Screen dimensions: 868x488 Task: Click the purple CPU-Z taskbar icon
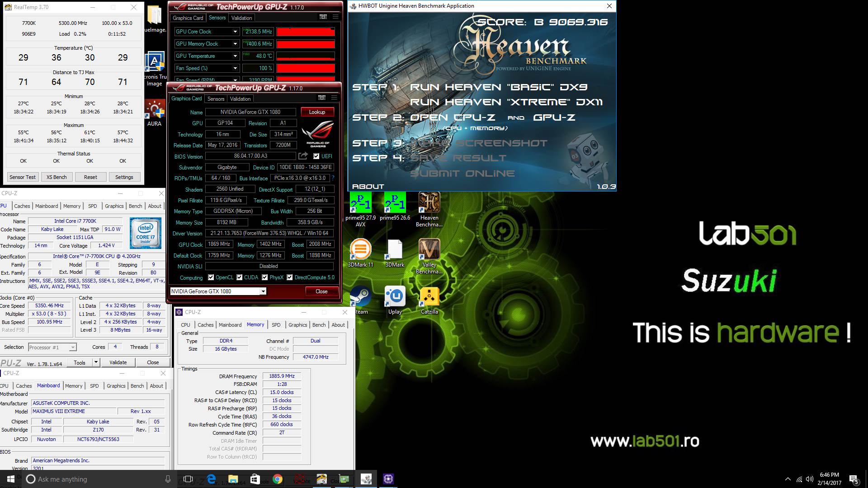388,479
